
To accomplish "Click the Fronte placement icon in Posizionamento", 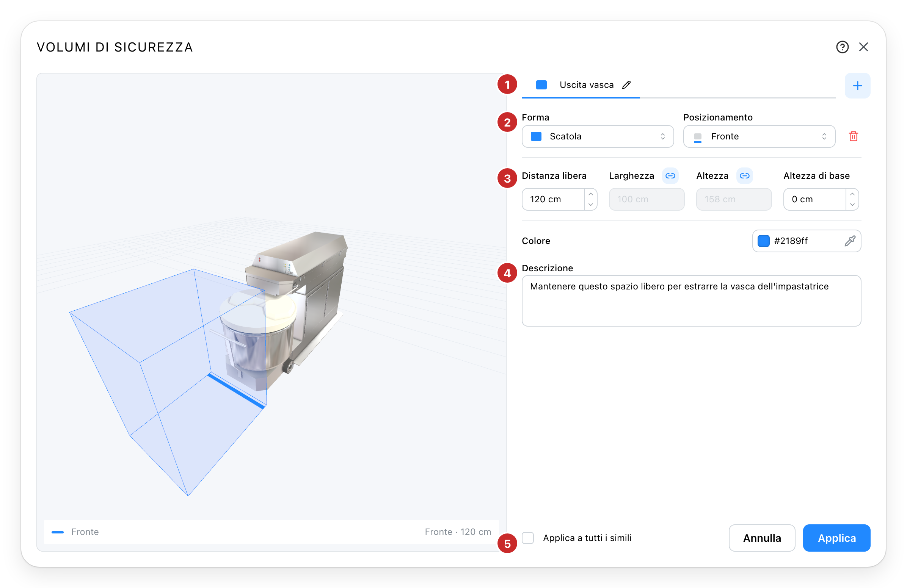I will (698, 137).
